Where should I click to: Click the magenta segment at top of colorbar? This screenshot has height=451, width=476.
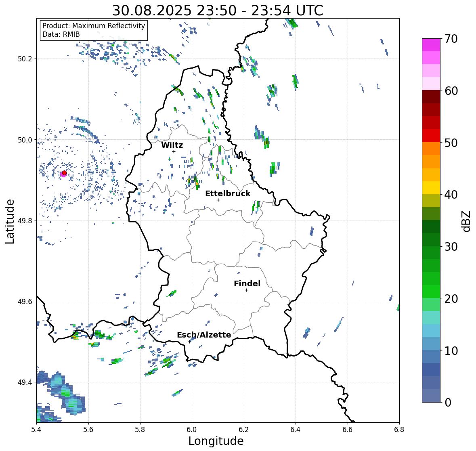coord(431,45)
